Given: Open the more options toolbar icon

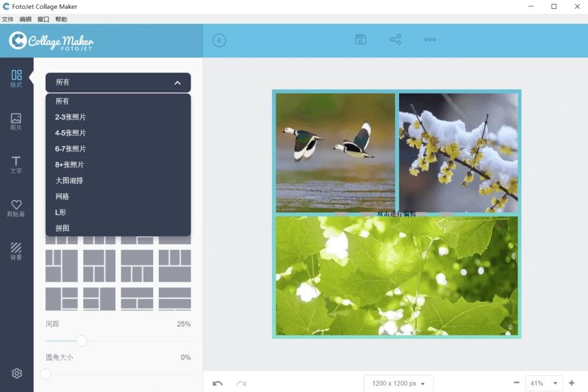Looking at the screenshot, I should [x=430, y=39].
